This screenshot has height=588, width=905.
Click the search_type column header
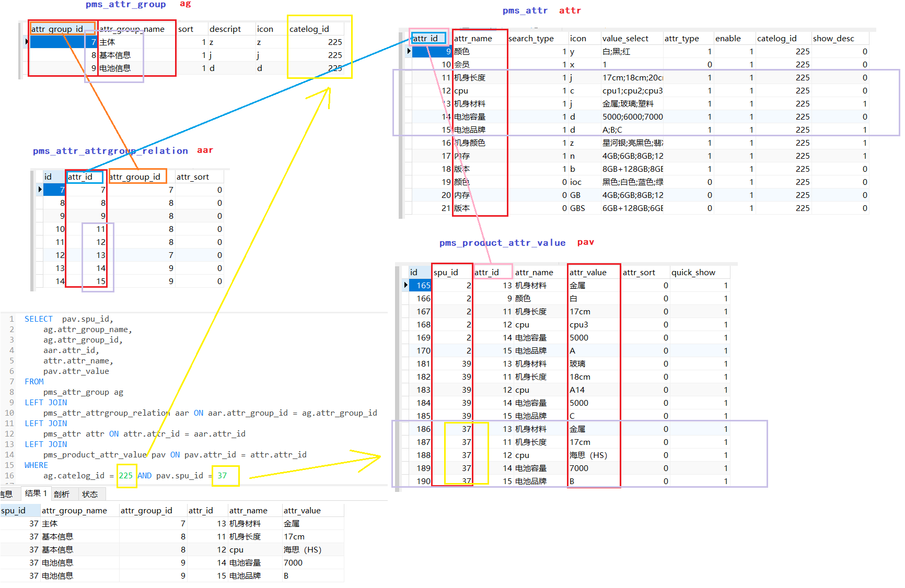[531, 38]
